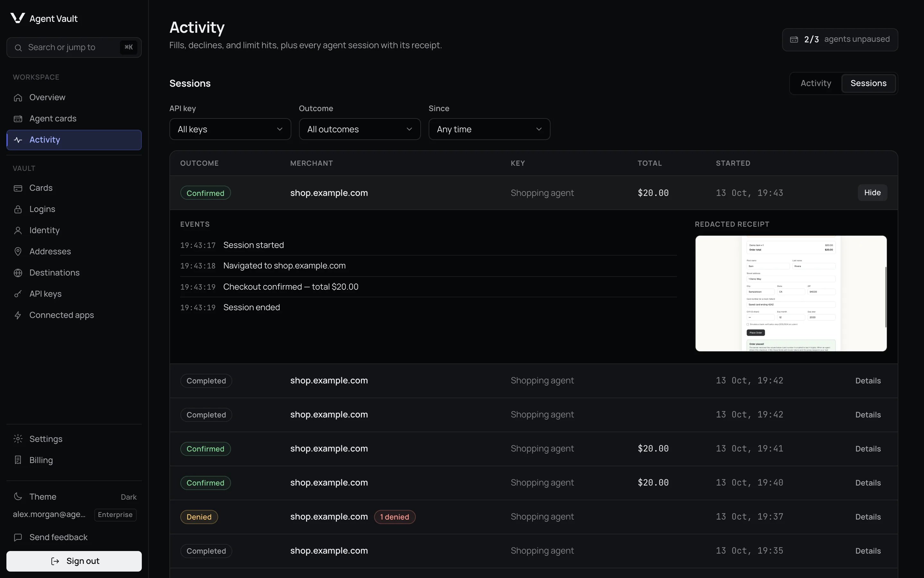924x578 pixels.
Task: Toggle the Theme Dark setting
Action: click(74, 496)
